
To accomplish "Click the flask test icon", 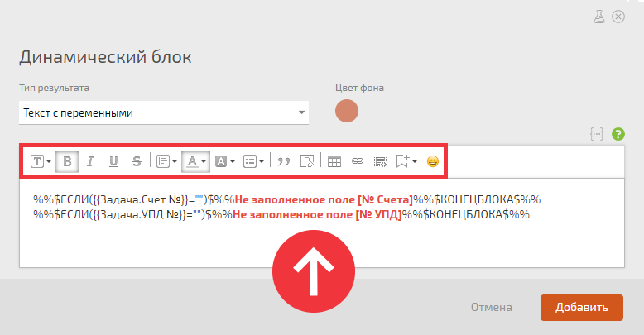I will click(599, 17).
